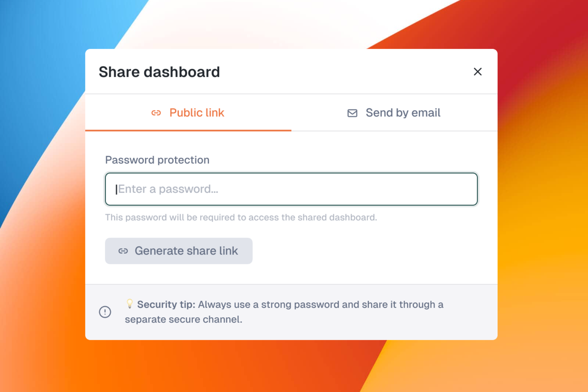Click the 'Always use a strong password' sentence
Image resolution: width=588 pixels, height=392 pixels.
(x=320, y=304)
